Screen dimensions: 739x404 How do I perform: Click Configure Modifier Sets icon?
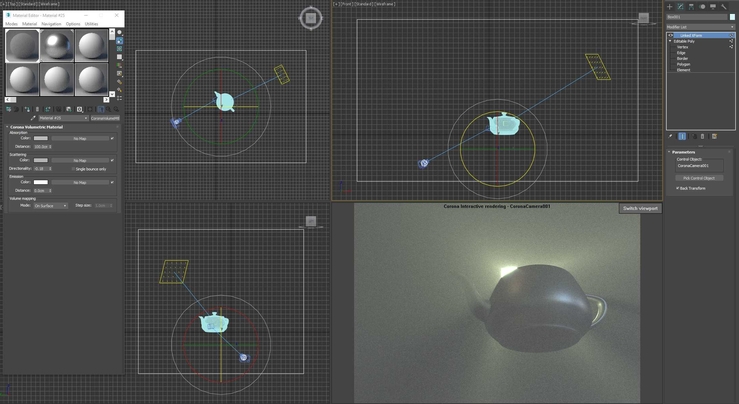714,136
